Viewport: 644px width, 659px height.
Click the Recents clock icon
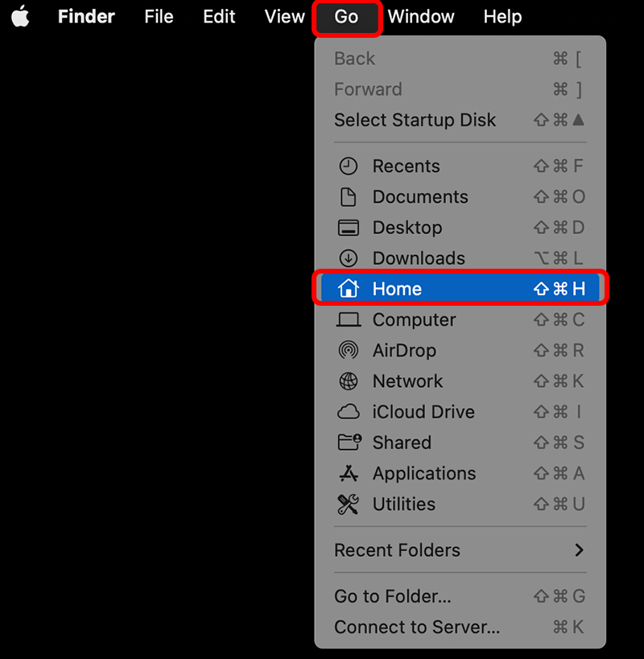pyautogui.click(x=348, y=167)
